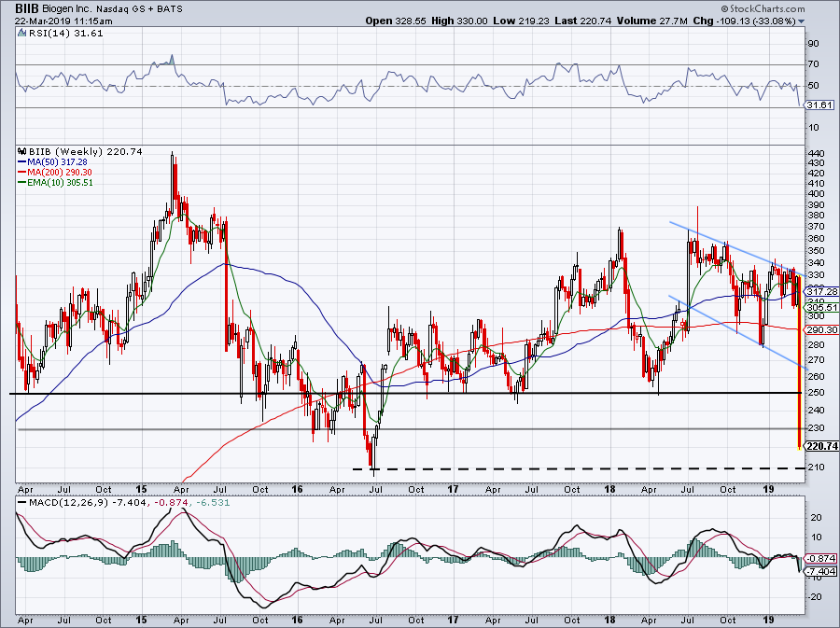
Task: Click the red MA(200) line swatch in legend
Action: point(22,172)
